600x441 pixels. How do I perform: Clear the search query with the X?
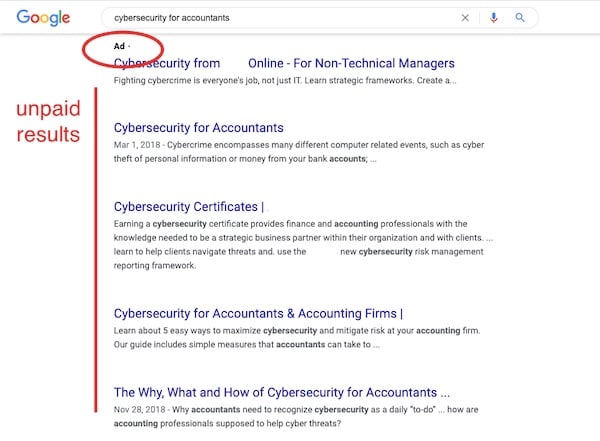[464, 17]
